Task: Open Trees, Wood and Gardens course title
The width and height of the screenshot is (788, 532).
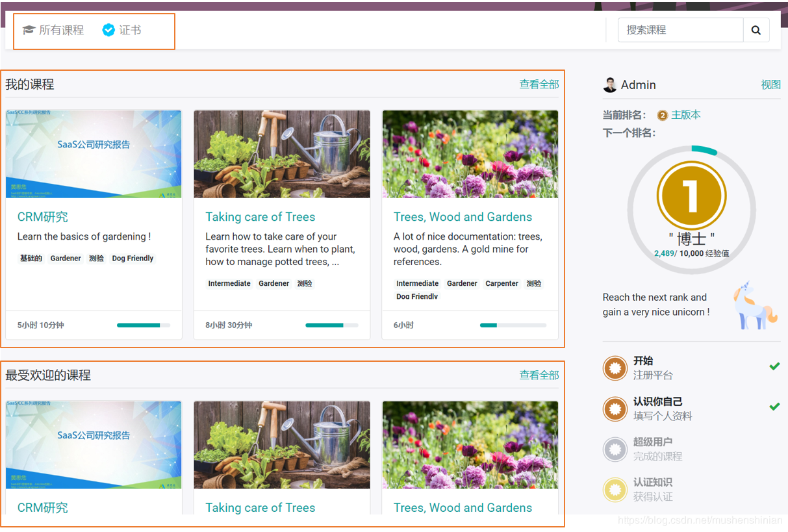Action: (463, 217)
